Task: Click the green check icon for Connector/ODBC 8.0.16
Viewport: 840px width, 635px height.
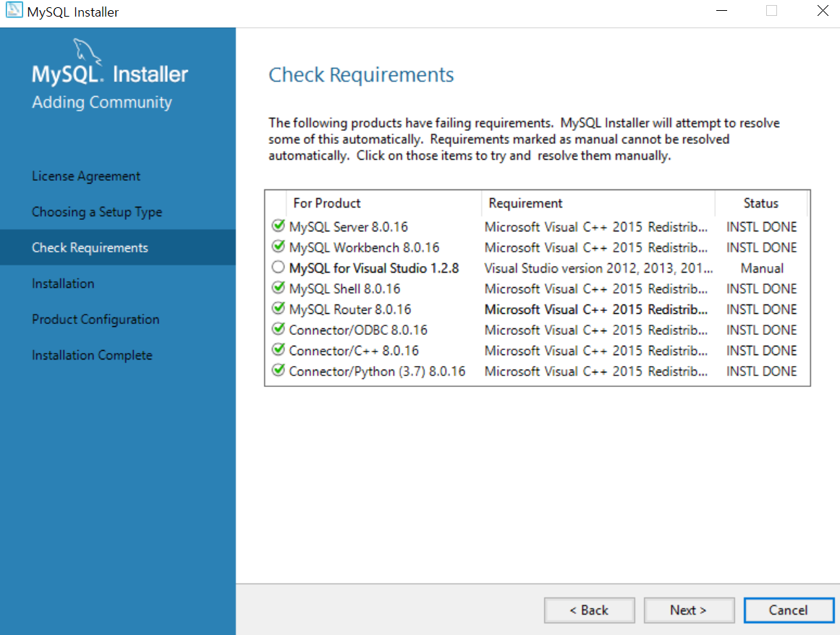Action: (x=278, y=329)
